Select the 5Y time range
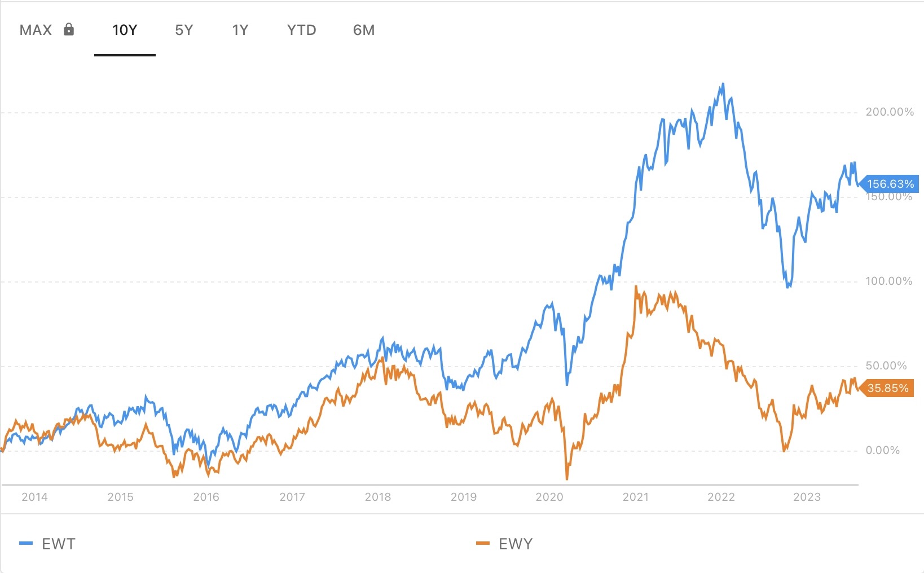Image resolution: width=924 pixels, height=573 pixels. [x=184, y=30]
